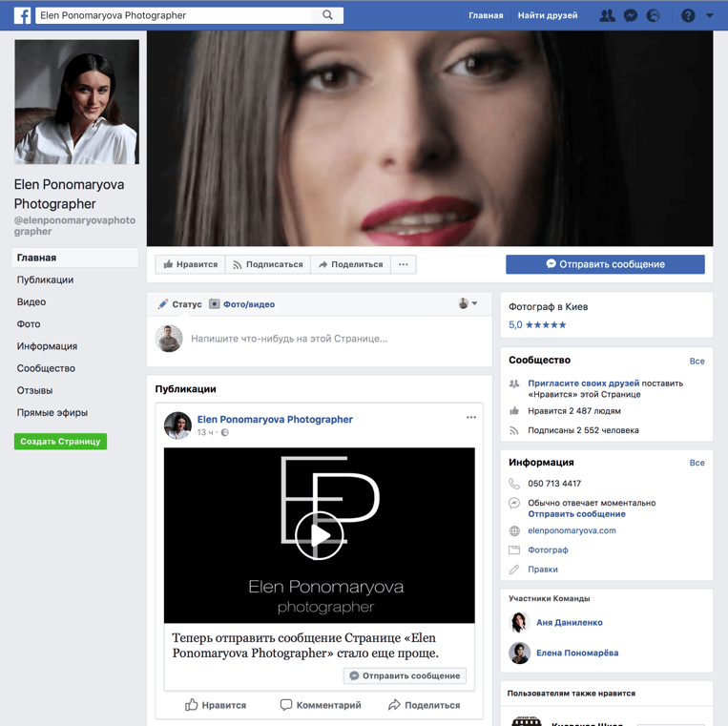Click the green Создать Страницу button

coord(60,442)
